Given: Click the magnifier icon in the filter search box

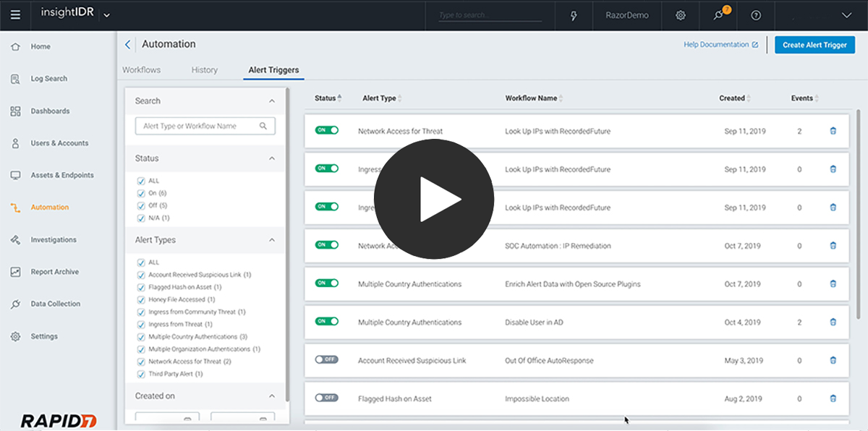Looking at the screenshot, I should coord(263,126).
